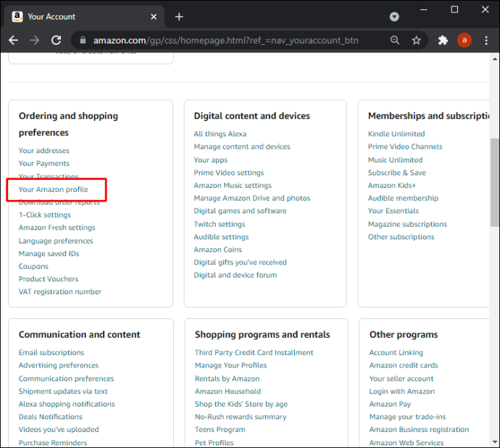Click the tab search dropdown arrow

(394, 17)
